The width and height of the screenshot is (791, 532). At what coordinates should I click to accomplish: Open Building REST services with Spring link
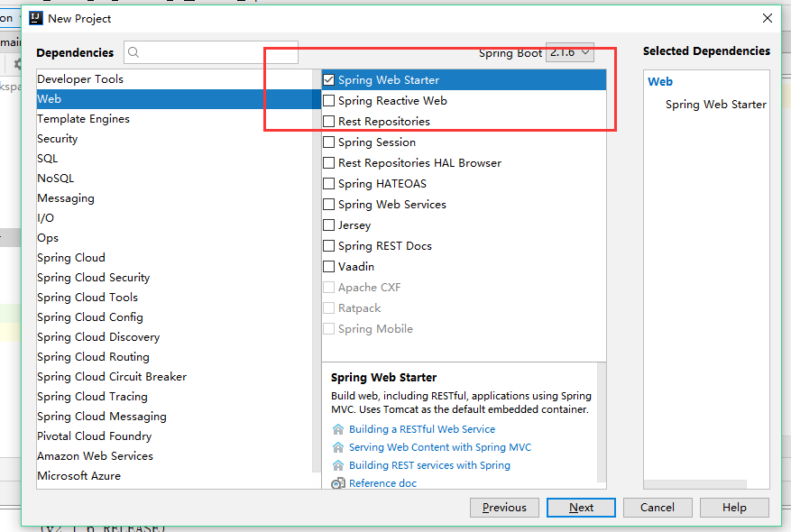coord(429,465)
